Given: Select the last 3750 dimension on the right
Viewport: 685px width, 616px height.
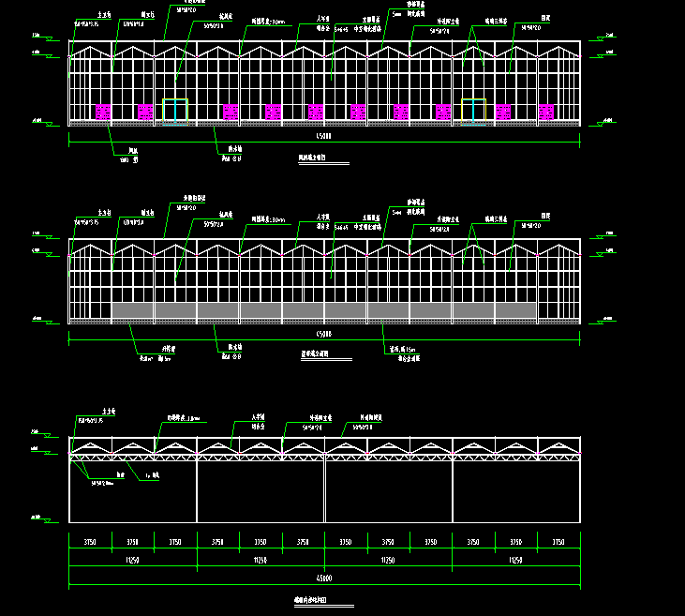Looking at the screenshot, I should 558,542.
